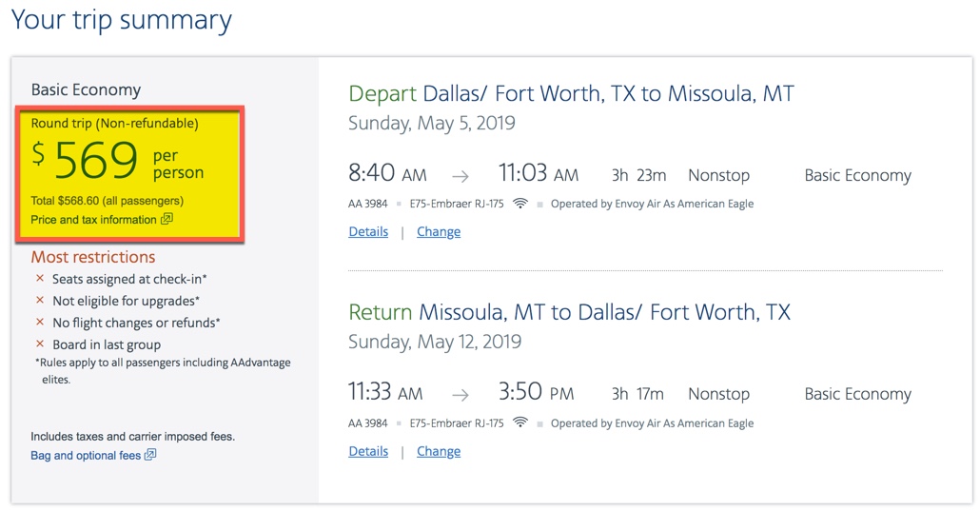Click the arrow between 8:40 AM and 11:03 AM
The image size is (980, 511).
[x=461, y=176]
